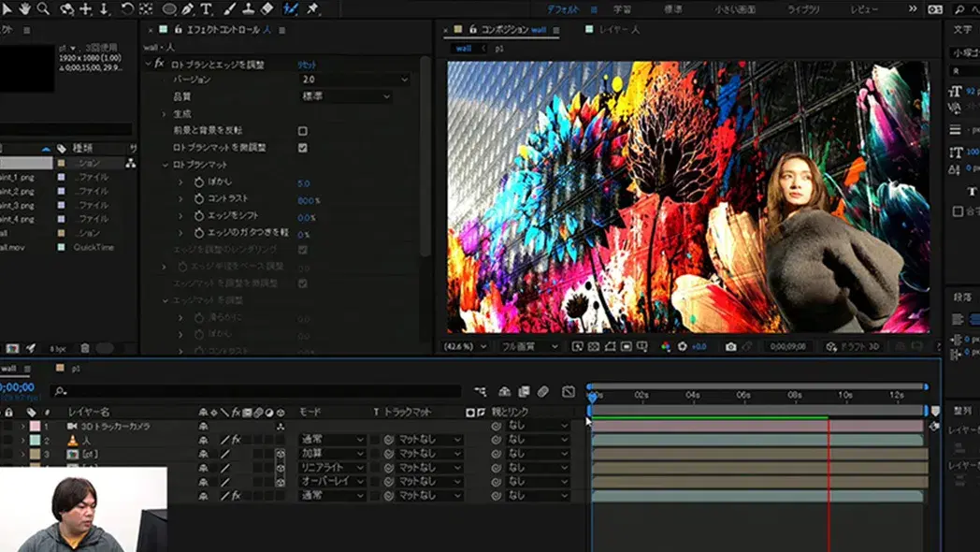Select the Eraser tool
This screenshot has height=552, width=980.
(267, 8)
